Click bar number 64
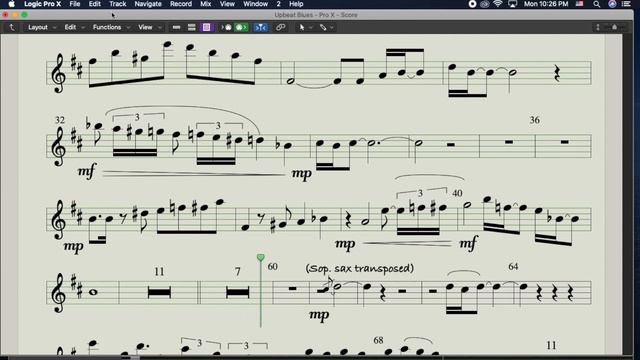Screen dimensions: 640x360 pyautogui.click(x=513, y=267)
